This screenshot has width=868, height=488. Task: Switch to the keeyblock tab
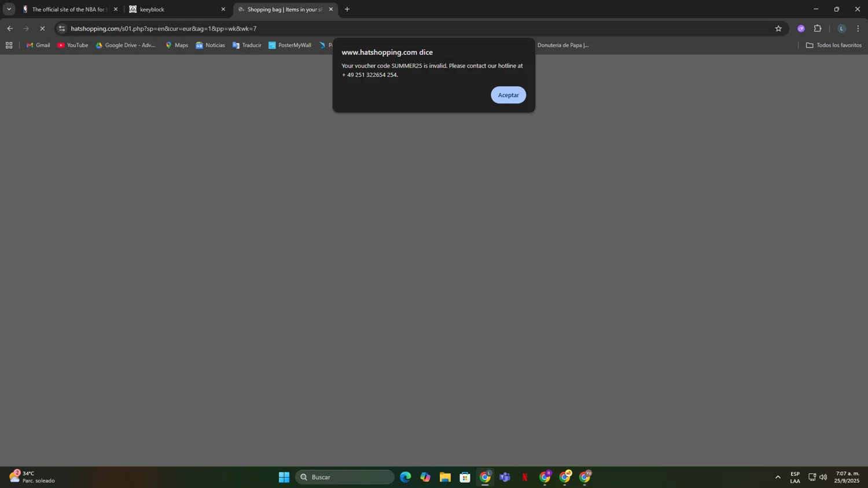[x=177, y=9]
